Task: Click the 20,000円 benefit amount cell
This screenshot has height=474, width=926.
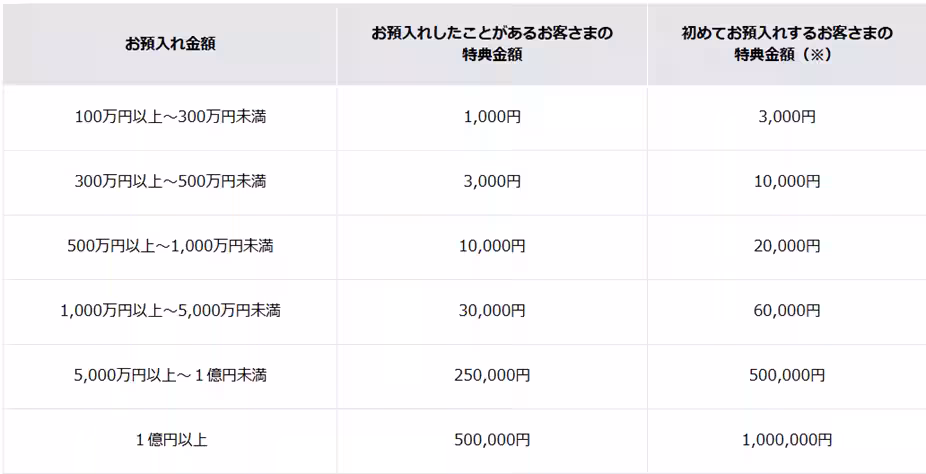Action: click(x=787, y=246)
